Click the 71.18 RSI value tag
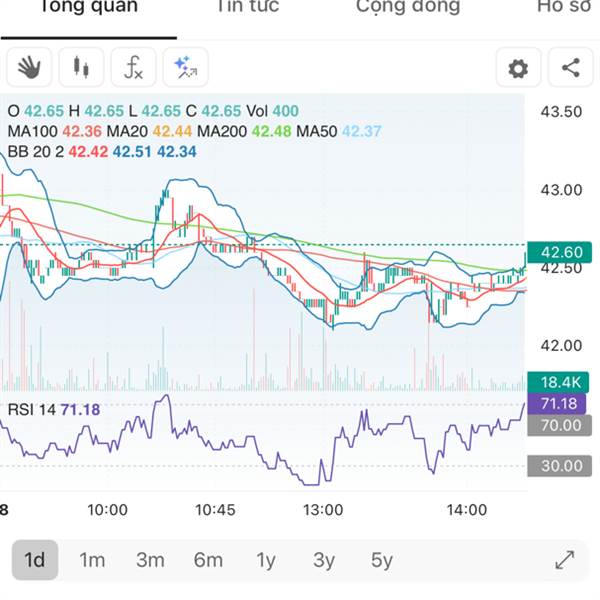 tap(556, 404)
